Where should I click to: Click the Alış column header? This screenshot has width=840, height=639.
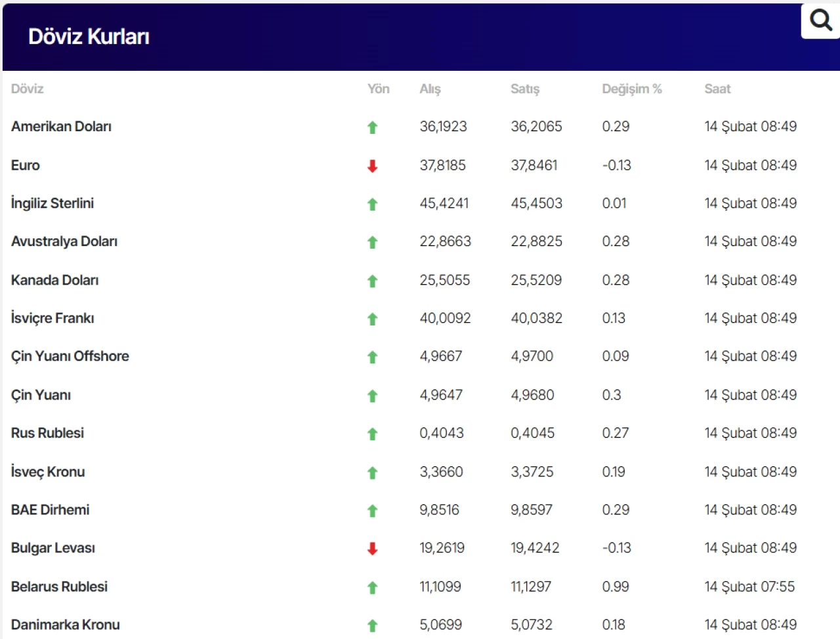click(430, 89)
